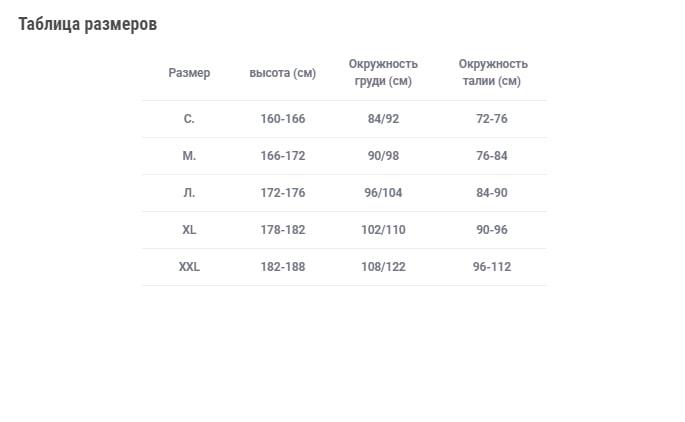Select the 72-76 waist cell
This screenshot has width=685, height=422.
[492, 119]
